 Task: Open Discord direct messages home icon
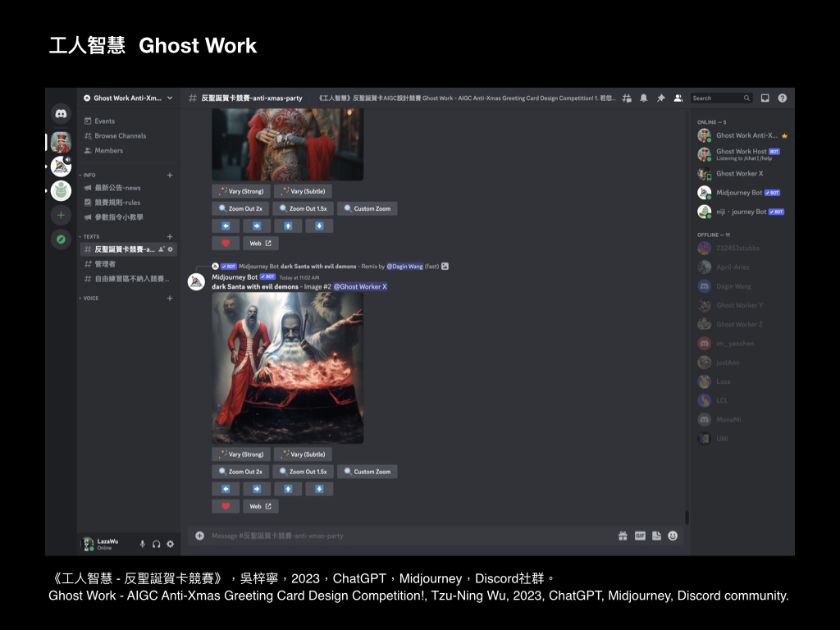pos(61,113)
